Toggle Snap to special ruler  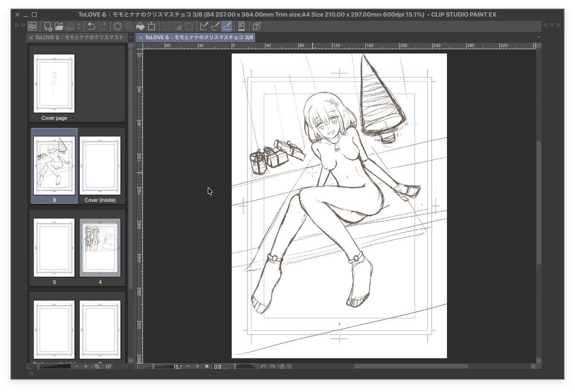(215, 26)
